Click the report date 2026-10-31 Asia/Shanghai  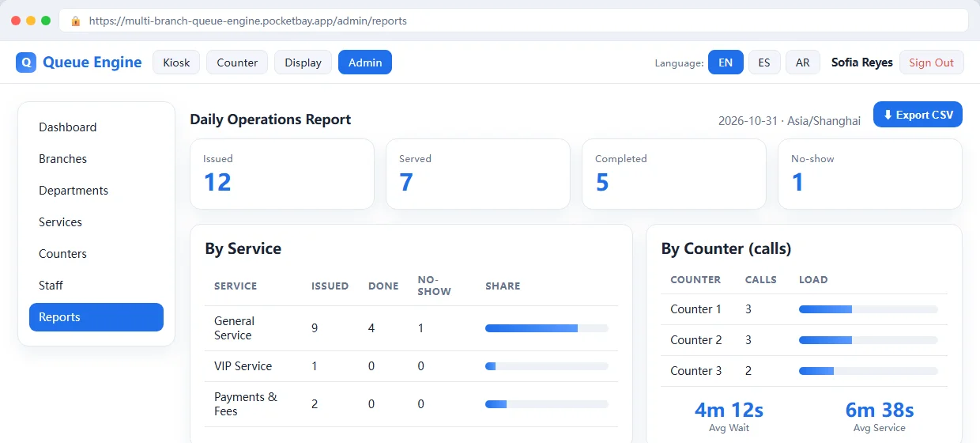click(790, 121)
